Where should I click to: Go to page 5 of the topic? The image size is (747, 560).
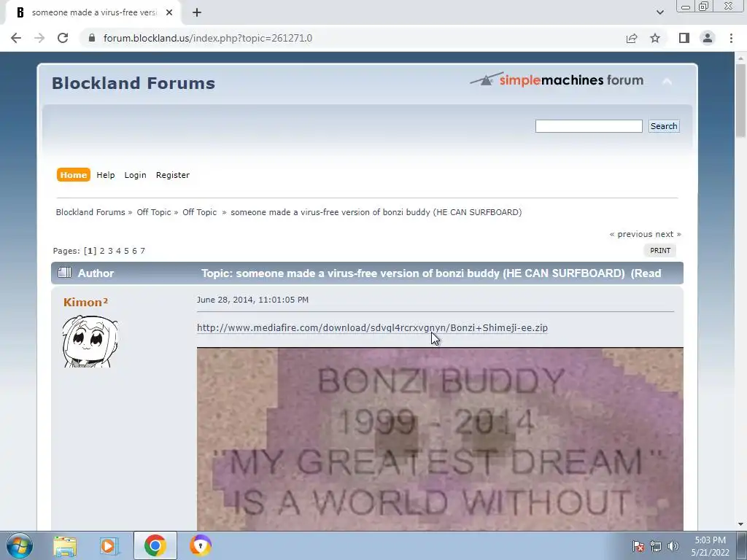click(x=126, y=251)
